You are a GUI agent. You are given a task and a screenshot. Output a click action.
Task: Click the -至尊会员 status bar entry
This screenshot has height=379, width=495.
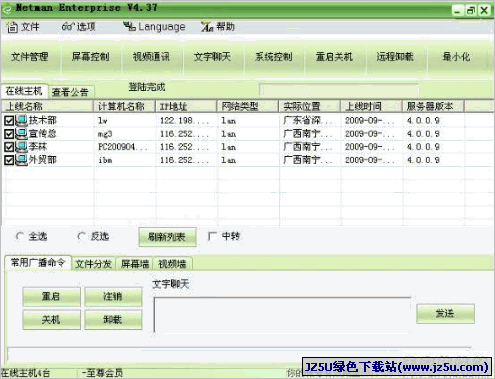(103, 373)
